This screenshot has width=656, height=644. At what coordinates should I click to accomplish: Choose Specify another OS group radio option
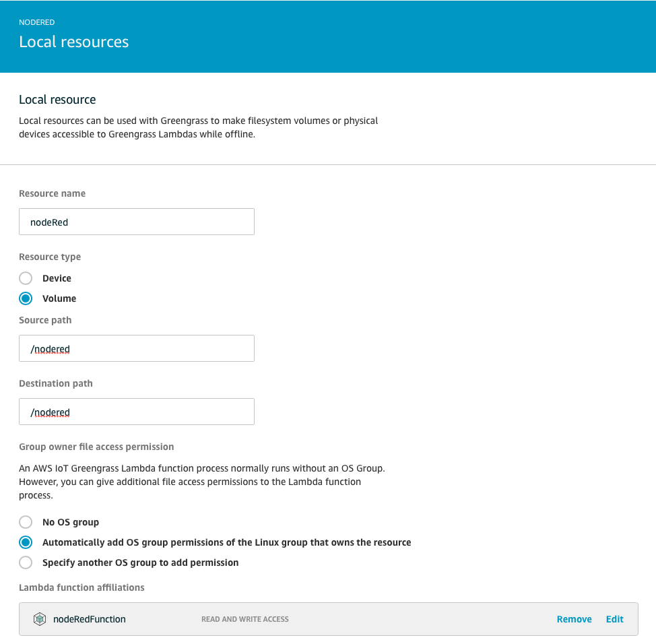(x=26, y=562)
